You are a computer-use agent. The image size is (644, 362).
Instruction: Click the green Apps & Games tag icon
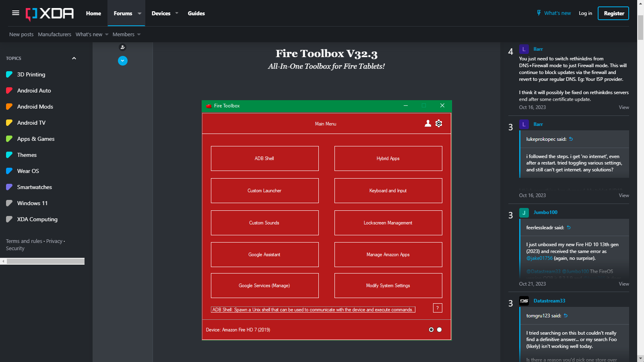point(9,139)
